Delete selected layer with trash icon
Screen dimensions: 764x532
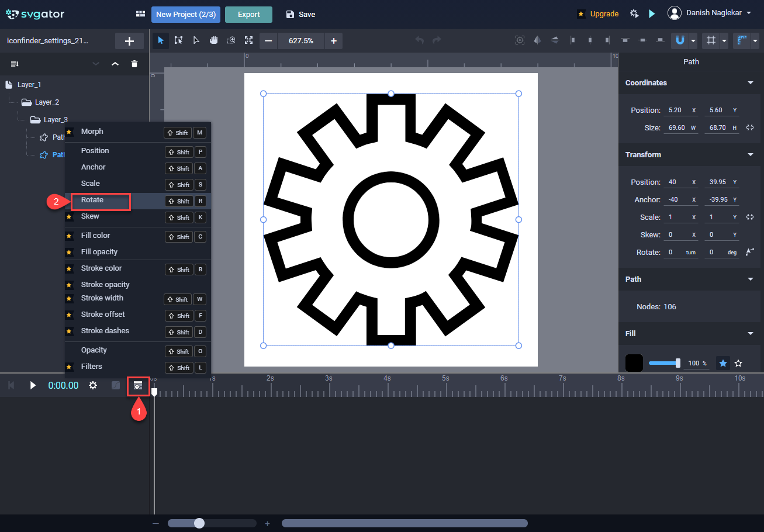click(134, 64)
